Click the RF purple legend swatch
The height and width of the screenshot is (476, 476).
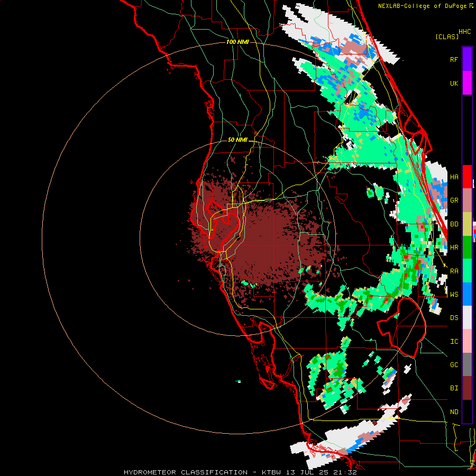[x=467, y=59]
